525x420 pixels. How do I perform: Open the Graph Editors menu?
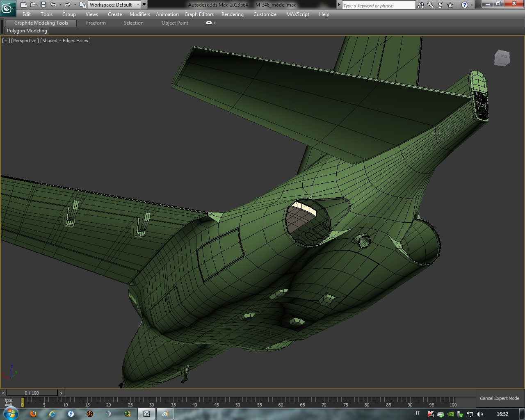tap(199, 14)
